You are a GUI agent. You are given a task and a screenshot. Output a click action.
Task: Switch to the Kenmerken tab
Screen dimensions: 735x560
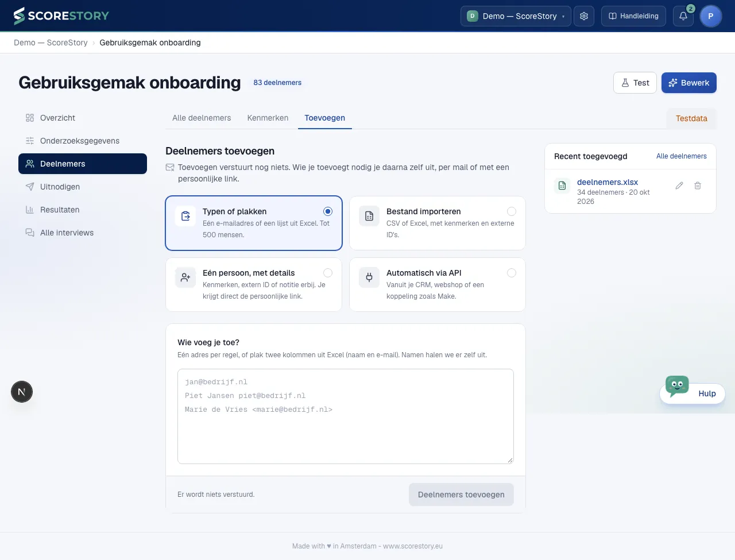268,118
